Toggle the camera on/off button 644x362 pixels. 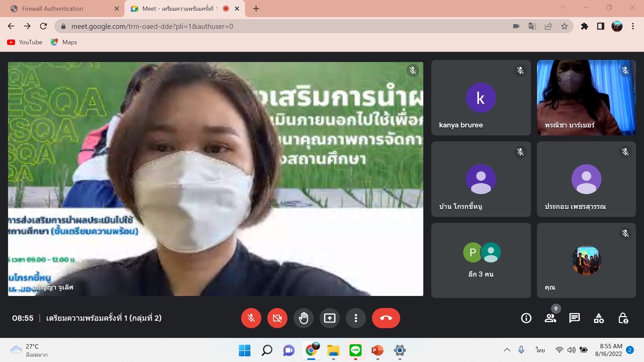[x=277, y=318]
